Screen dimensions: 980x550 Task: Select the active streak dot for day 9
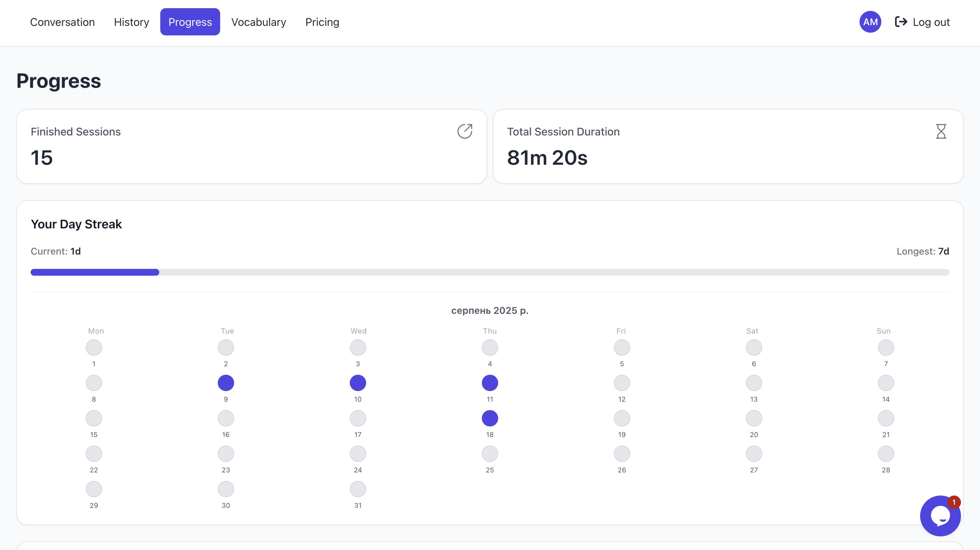tap(226, 383)
